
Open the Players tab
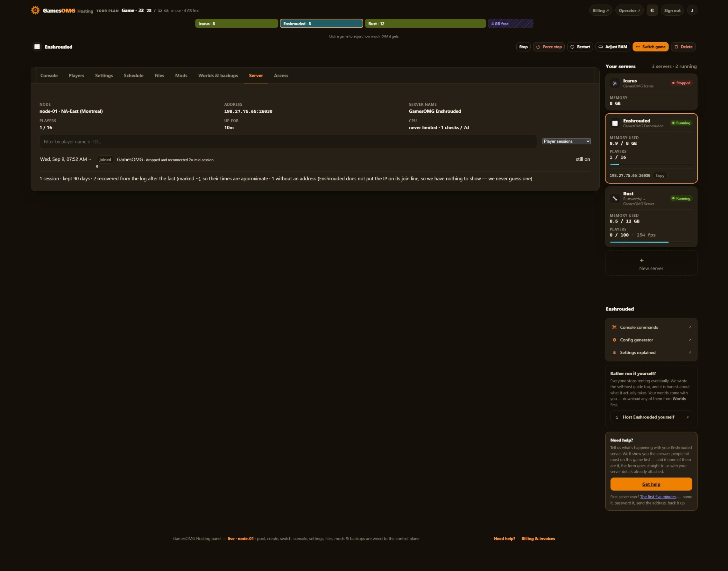coord(76,76)
